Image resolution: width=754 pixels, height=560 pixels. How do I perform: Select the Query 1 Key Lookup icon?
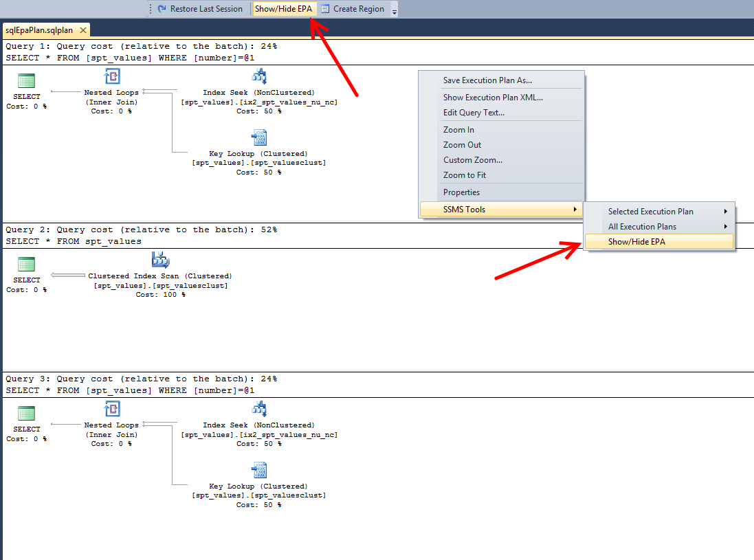pyautogui.click(x=259, y=137)
